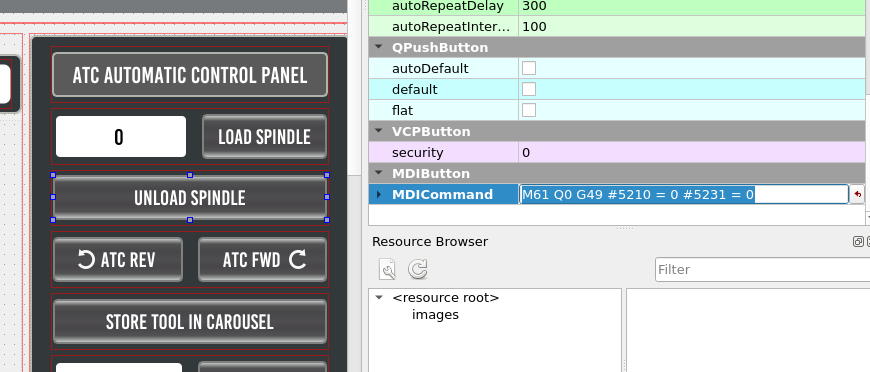Image resolution: width=870 pixels, height=372 pixels.
Task: Expand the MDICommand property row
Action: [x=380, y=194]
